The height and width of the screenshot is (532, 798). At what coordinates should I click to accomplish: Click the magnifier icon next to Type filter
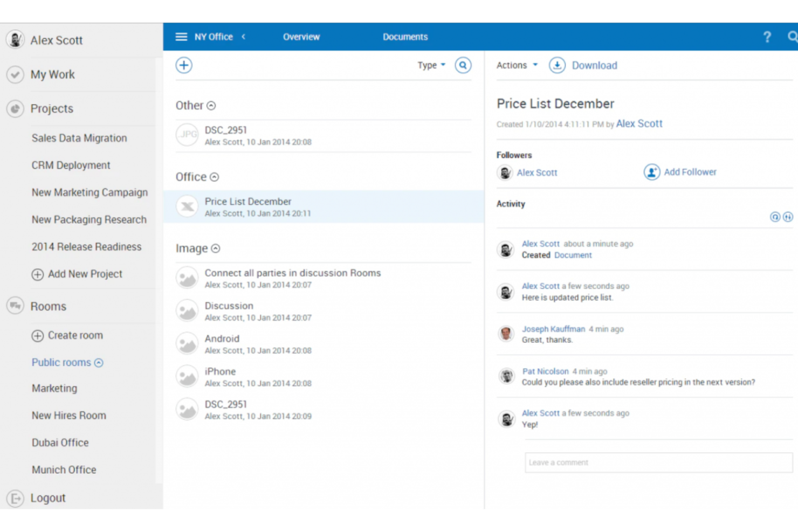pos(463,65)
